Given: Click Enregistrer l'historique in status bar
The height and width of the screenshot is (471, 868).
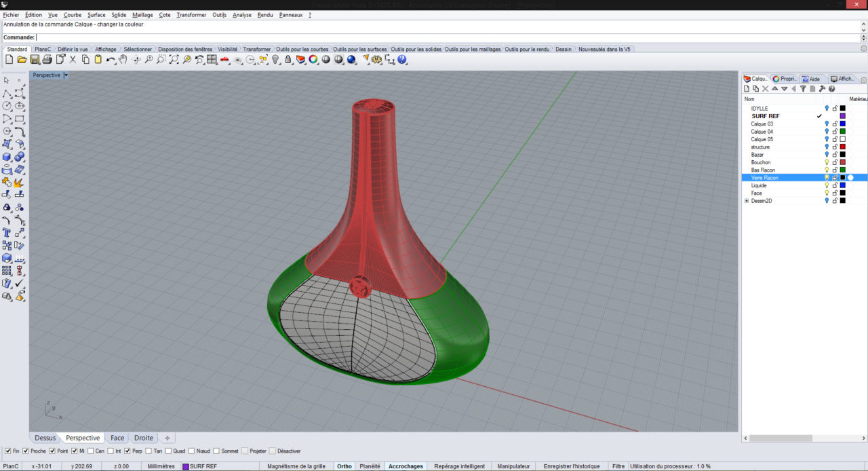Looking at the screenshot, I should point(572,466).
